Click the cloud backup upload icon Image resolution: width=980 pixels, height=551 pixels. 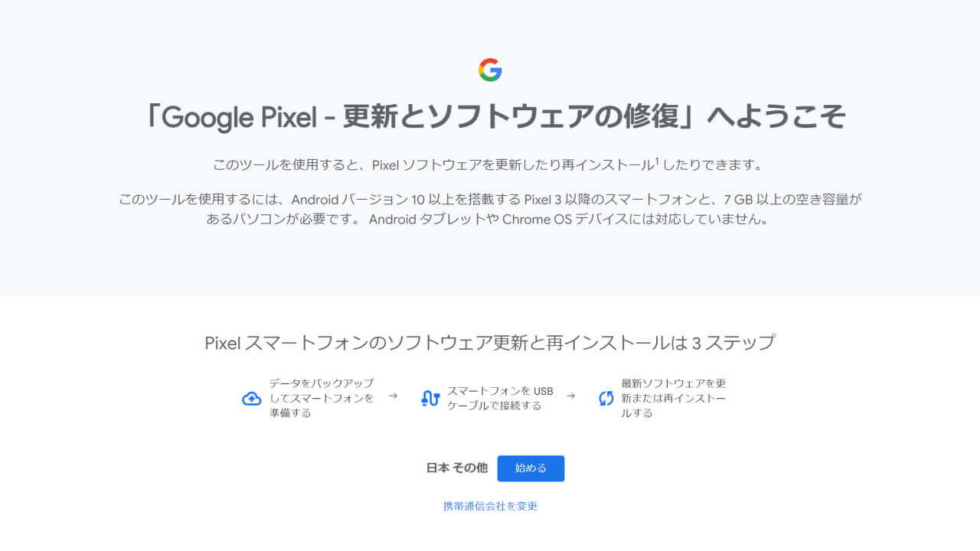click(251, 399)
